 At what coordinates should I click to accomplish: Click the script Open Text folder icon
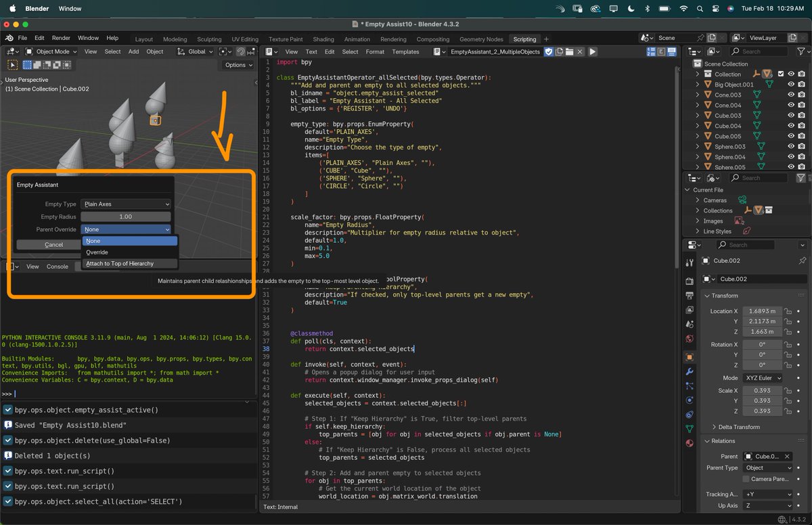[x=570, y=51]
